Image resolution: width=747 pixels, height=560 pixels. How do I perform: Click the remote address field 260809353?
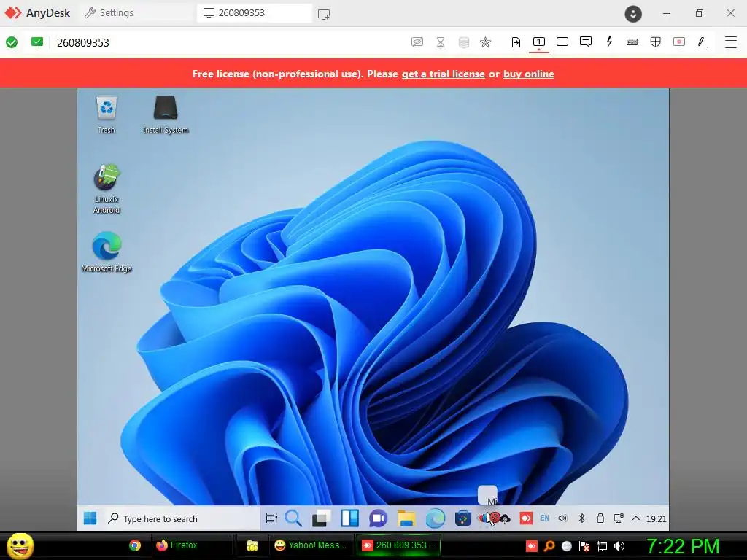(x=83, y=43)
